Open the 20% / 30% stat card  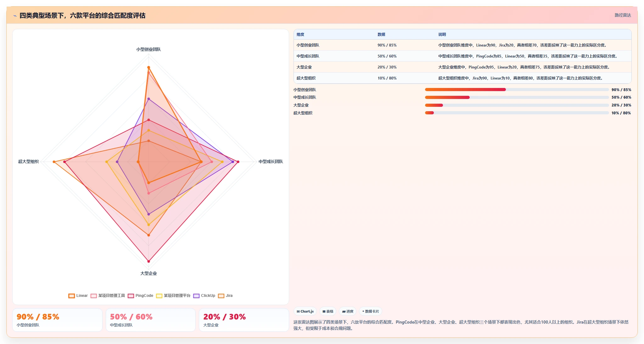(x=244, y=320)
